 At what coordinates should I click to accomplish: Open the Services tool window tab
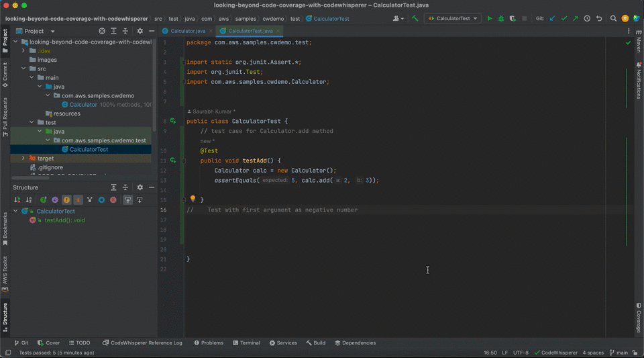(x=283, y=343)
